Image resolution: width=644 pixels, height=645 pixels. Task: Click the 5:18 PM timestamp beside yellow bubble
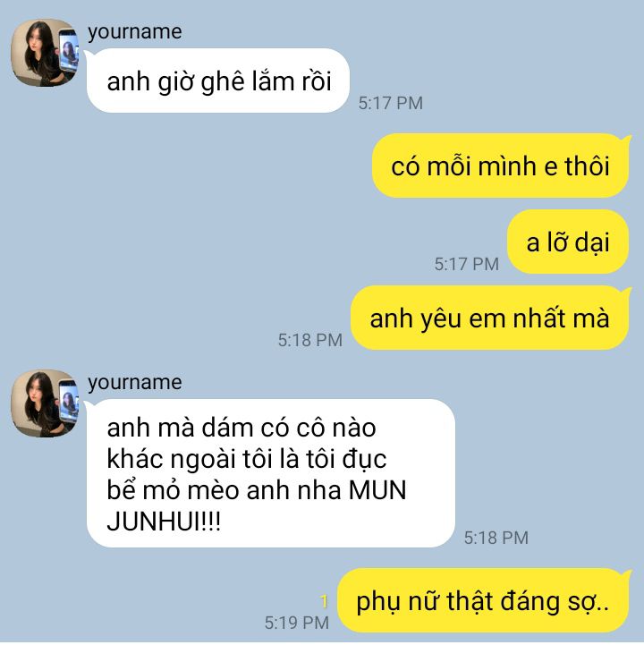tap(310, 340)
